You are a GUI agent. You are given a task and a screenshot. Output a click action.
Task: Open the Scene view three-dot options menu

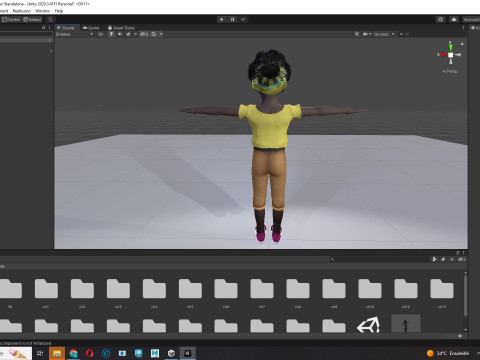463,28
